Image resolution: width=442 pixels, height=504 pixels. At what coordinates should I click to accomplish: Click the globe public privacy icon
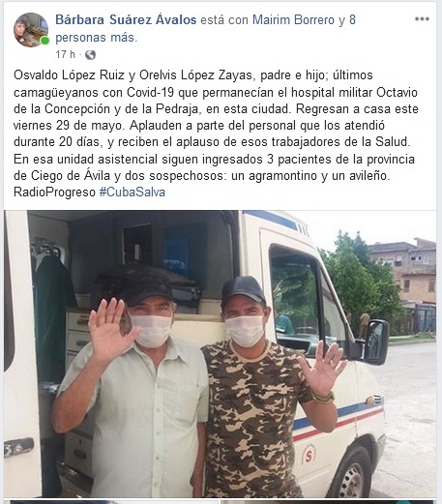[90, 55]
